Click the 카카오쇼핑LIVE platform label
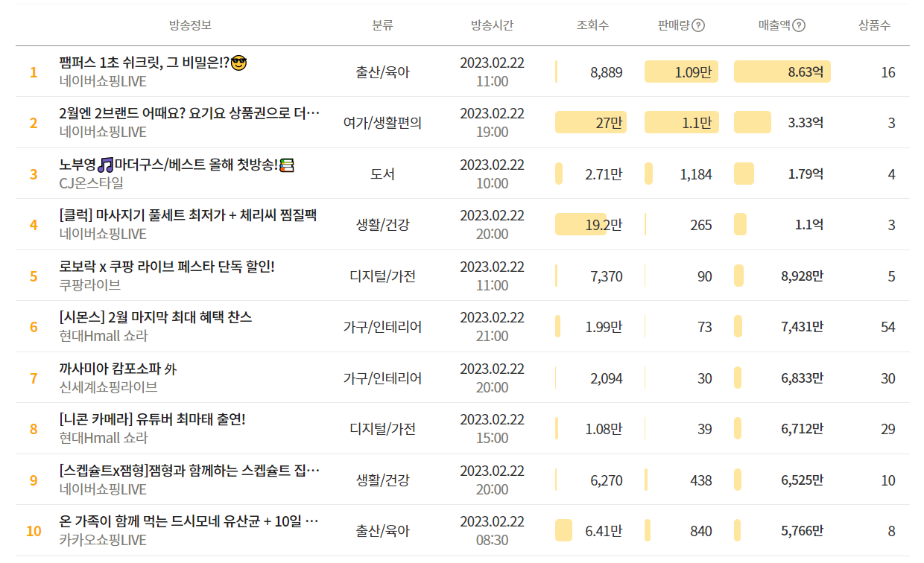Image resolution: width=924 pixels, height=563 pixels. (x=103, y=540)
